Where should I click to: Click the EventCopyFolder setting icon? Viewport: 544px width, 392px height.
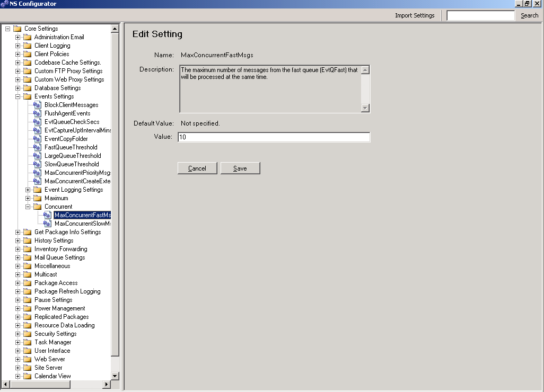click(37, 139)
